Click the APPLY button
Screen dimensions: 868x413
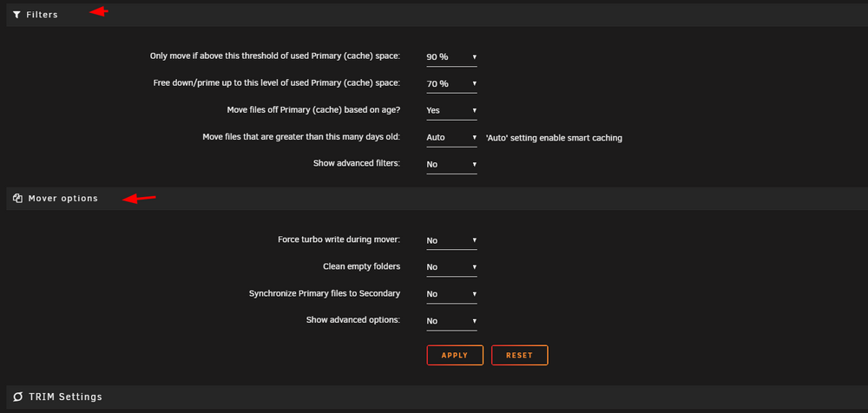(x=455, y=356)
